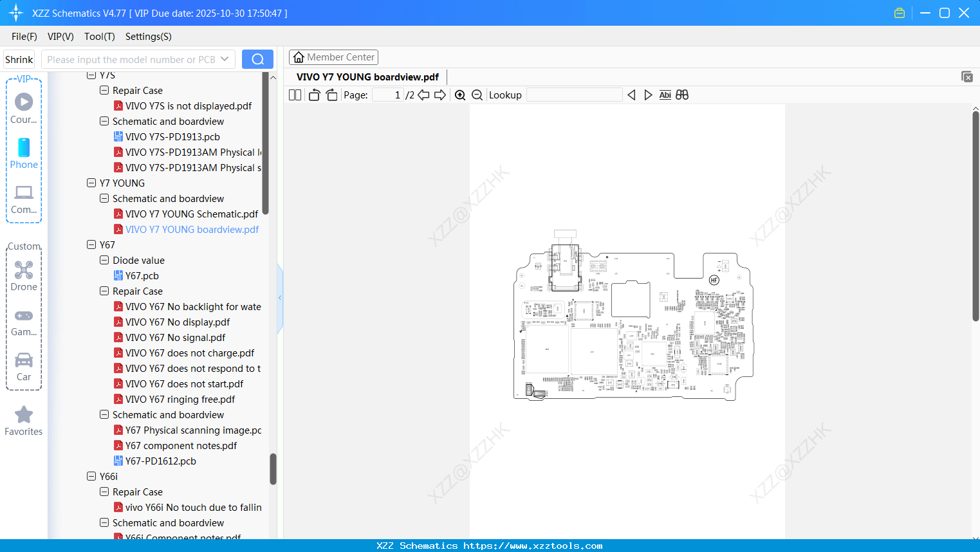This screenshot has width=980, height=552.
Task: Click the XZZ Schematics app logo
Action: [16, 13]
